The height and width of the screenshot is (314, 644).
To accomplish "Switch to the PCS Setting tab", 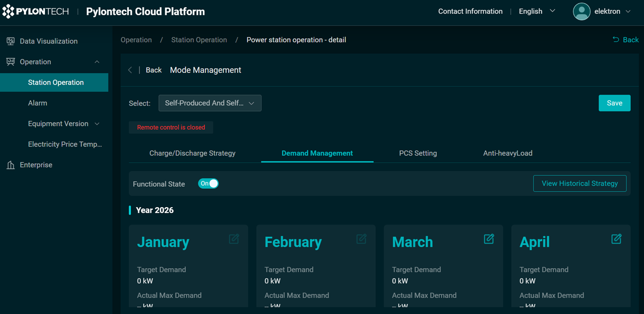I will [418, 153].
